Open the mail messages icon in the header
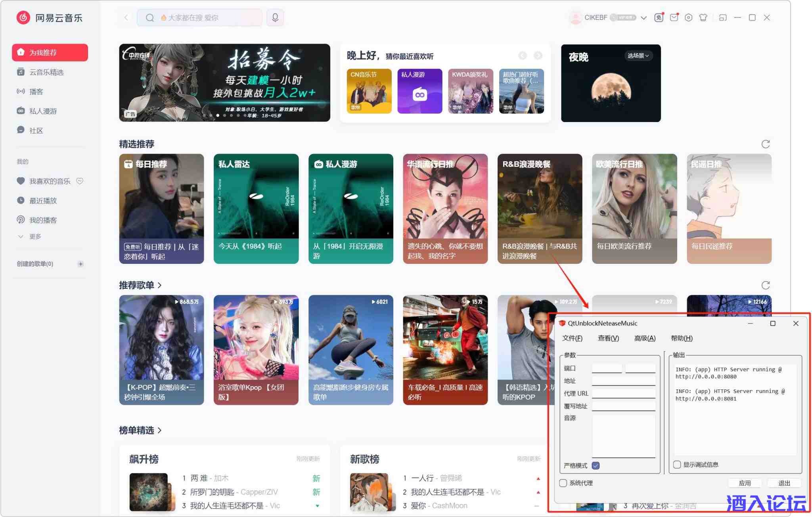 coord(674,17)
